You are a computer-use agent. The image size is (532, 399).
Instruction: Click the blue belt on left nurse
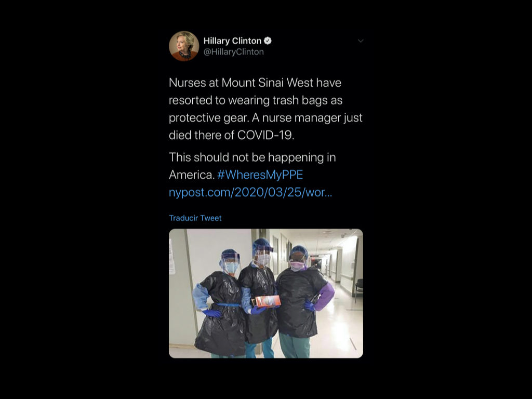click(x=228, y=305)
